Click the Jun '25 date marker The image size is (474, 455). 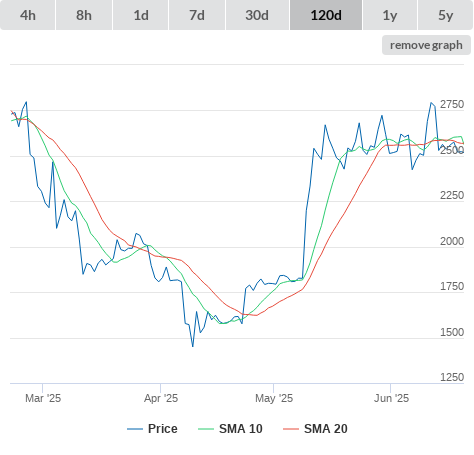click(391, 398)
